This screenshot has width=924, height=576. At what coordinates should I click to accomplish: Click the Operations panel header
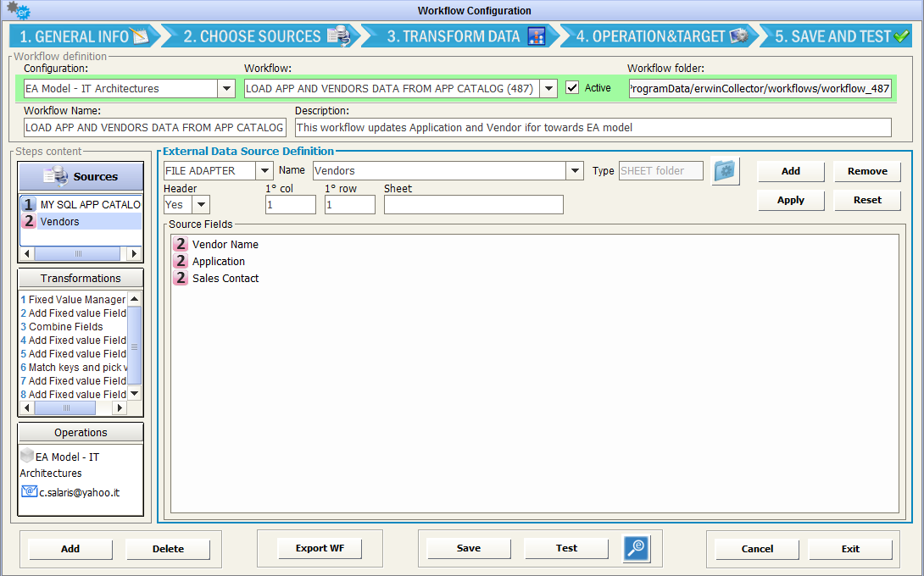coord(81,432)
